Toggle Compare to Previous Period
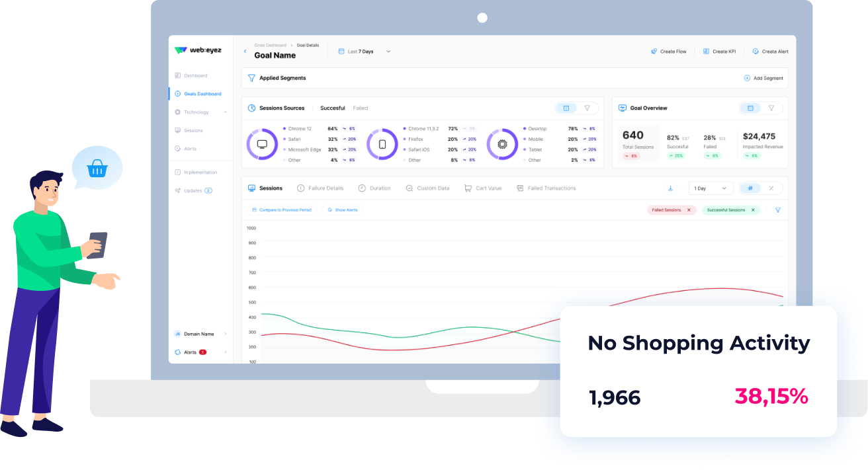Viewport: 868px width, 470px height. point(281,210)
